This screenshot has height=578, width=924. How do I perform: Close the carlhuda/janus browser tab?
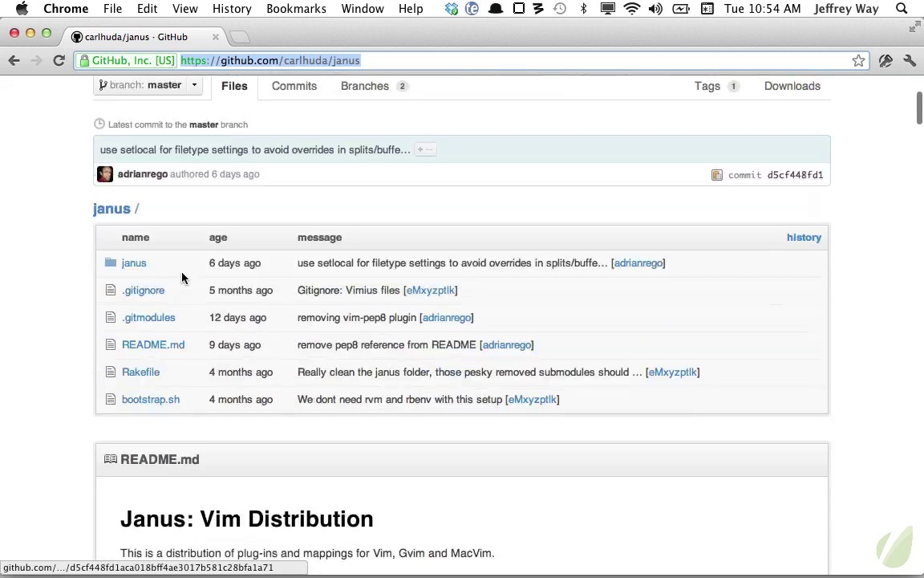coord(216,37)
